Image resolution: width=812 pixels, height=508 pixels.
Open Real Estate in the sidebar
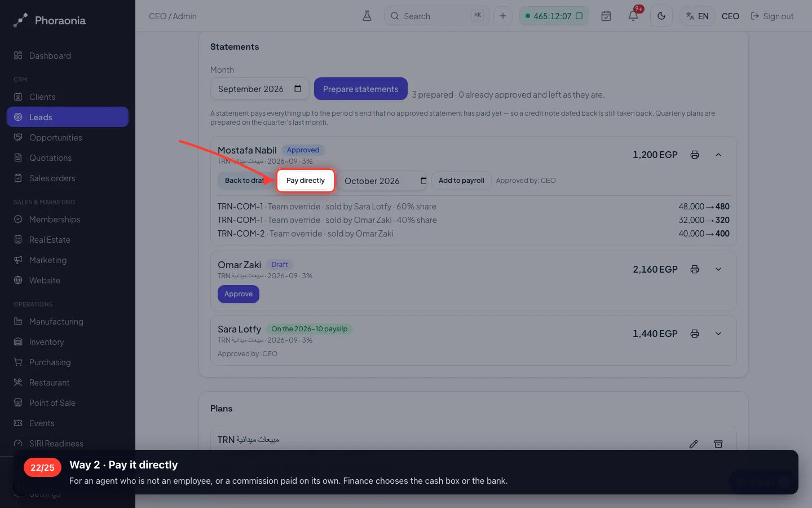point(68,239)
